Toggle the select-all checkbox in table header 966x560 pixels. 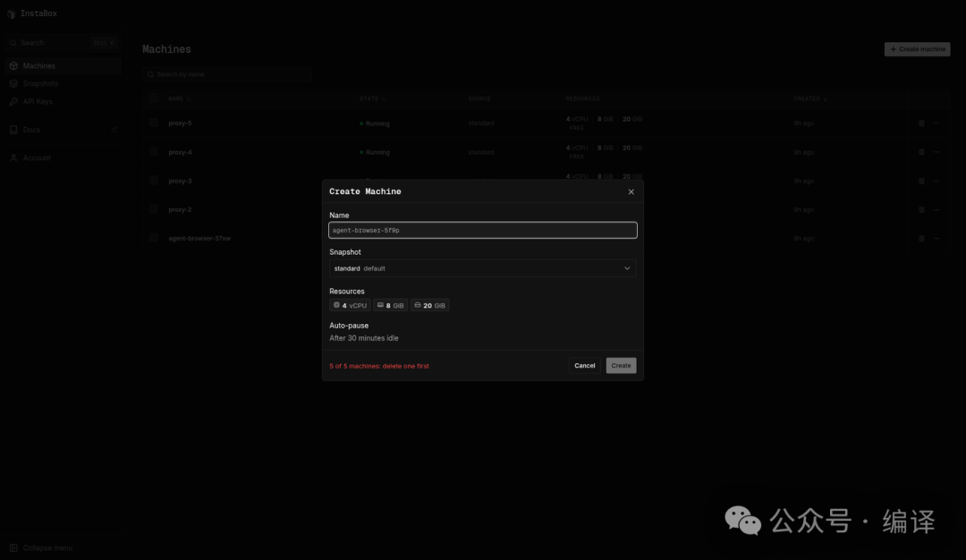click(x=154, y=98)
